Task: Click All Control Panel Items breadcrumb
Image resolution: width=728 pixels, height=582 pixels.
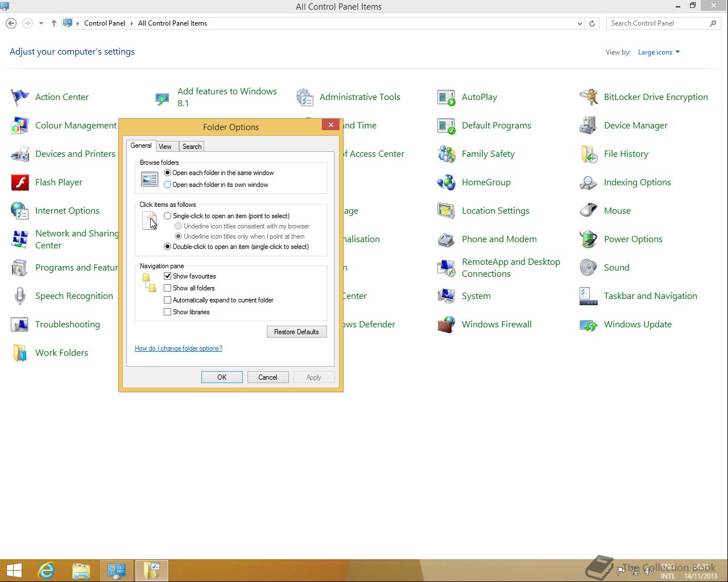Action: [x=172, y=23]
